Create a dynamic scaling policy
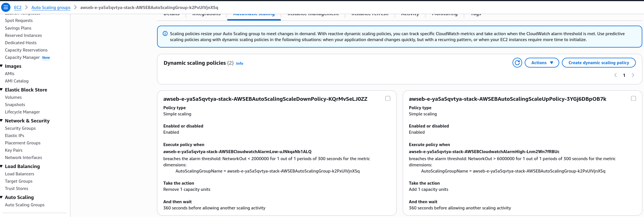Screen dimensions: 644x217 (599, 63)
